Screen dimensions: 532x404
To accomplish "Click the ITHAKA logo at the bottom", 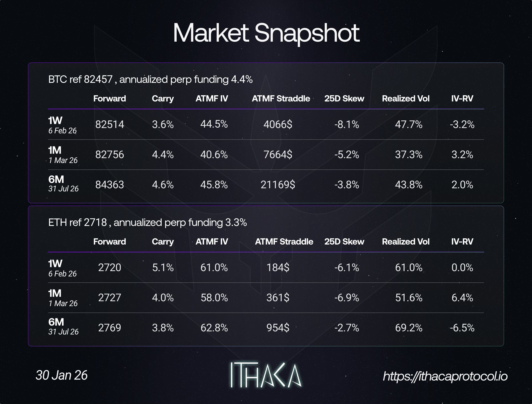I will (266, 375).
